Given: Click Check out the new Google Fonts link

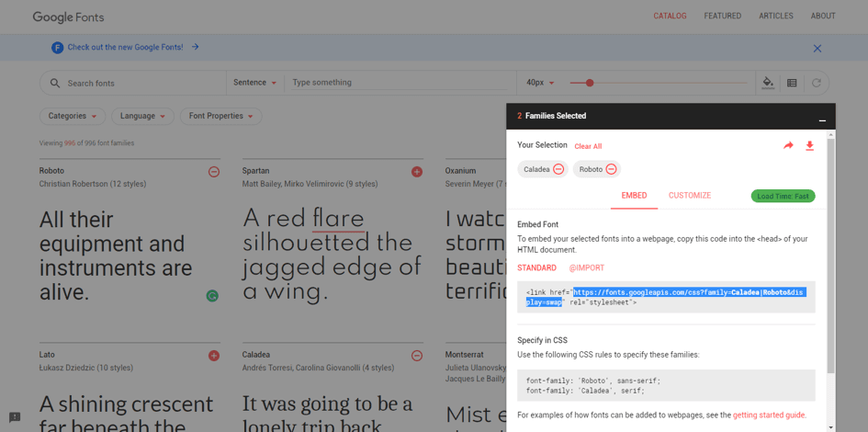Looking at the screenshot, I should point(125,48).
